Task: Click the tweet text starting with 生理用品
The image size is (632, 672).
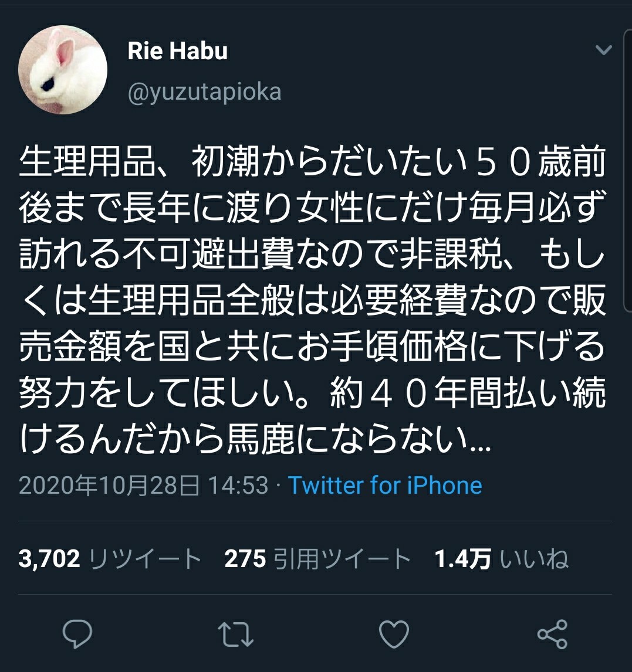Action: (x=313, y=300)
